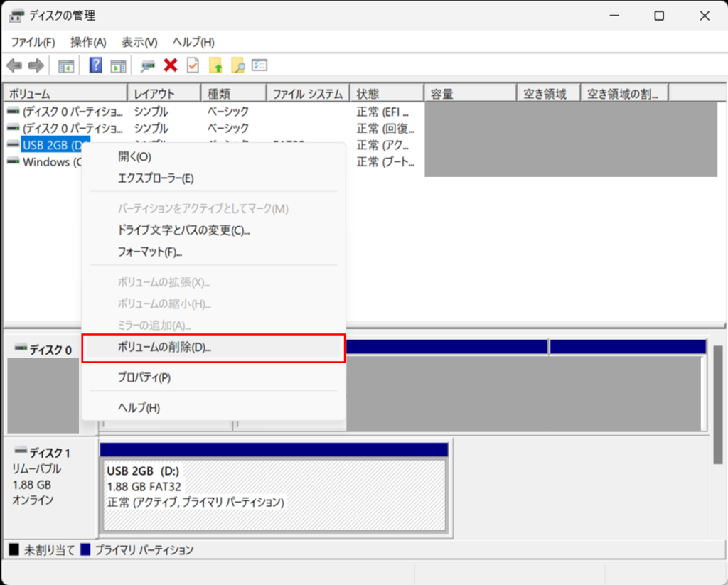Screen dimensions: 728x585
Task: Click the blue プライマリ パーティション legend swatch
Action: coord(85,549)
